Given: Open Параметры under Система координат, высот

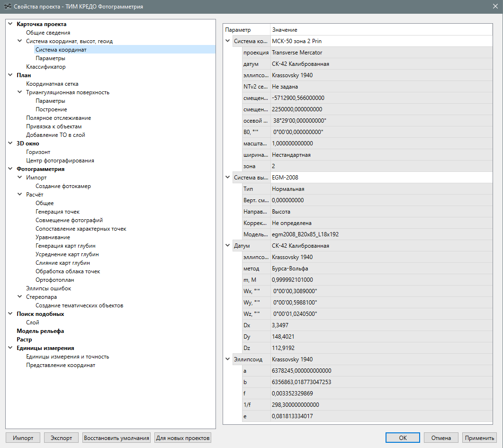Looking at the screenshot, I should [x=50, y=58].
